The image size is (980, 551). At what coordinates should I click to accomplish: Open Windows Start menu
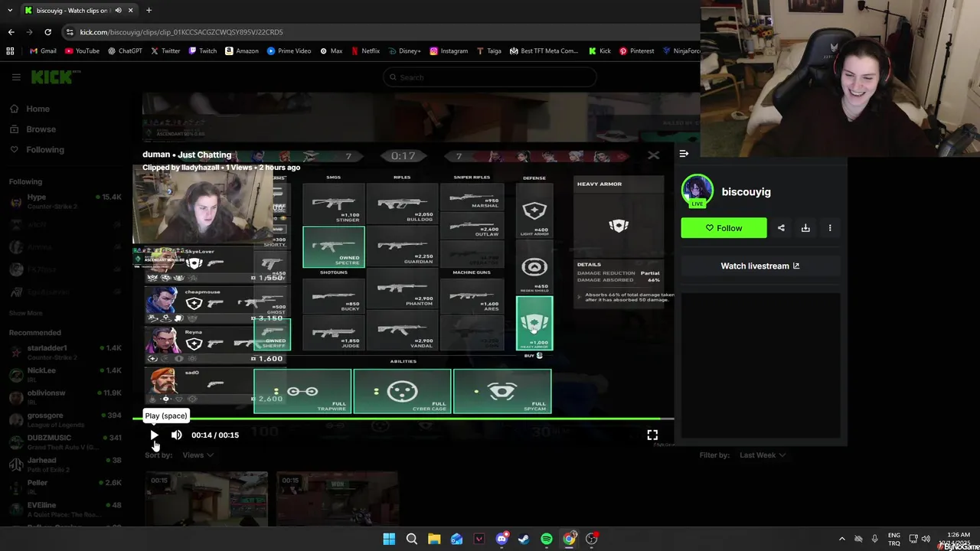point(389,539)
